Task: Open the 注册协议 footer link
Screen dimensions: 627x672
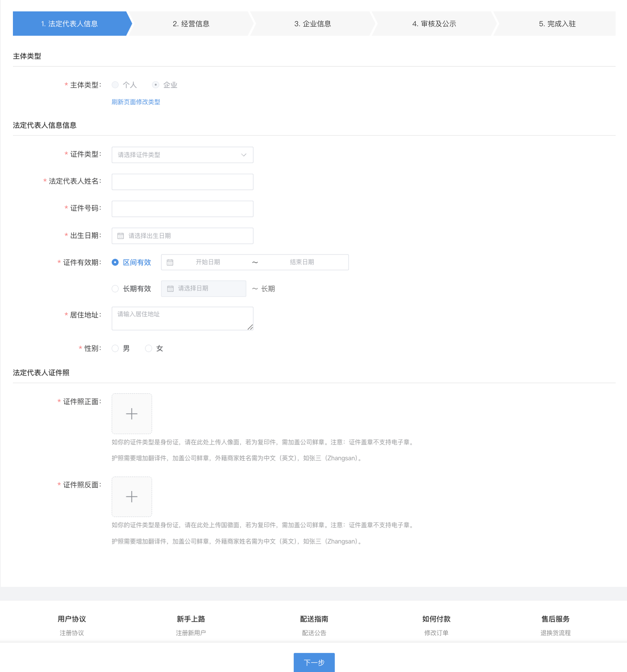Action: [72, 633]
